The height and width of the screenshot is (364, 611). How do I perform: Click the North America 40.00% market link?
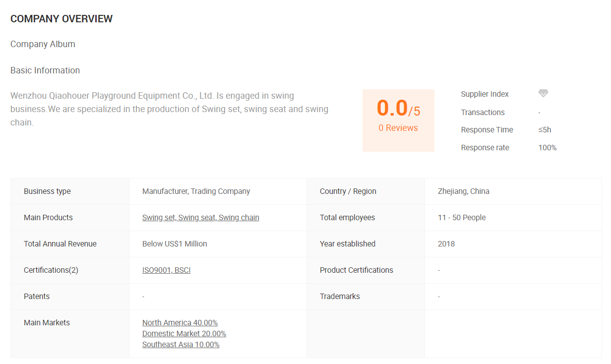180,323
